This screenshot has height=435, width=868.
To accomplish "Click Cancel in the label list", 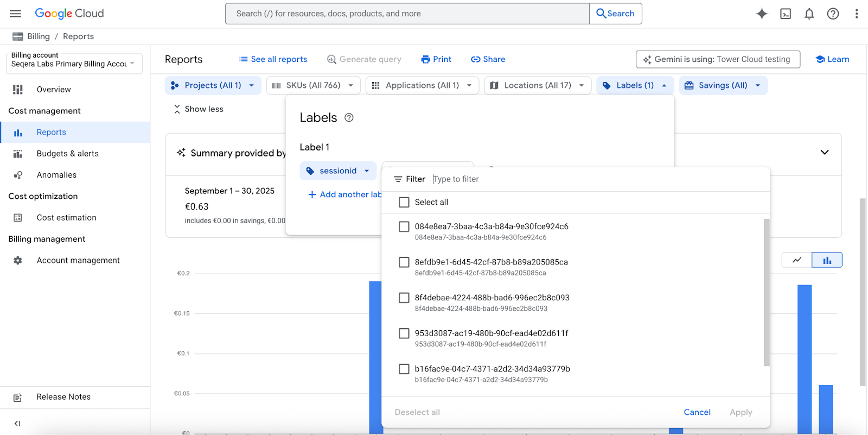I will click(x=697, y=412).
